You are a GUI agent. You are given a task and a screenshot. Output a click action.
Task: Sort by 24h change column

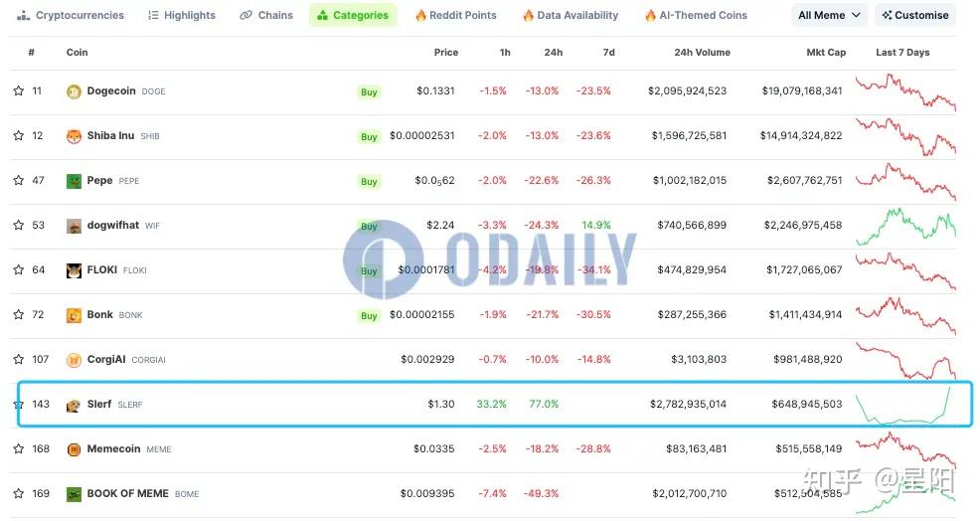pyautogui.click(x=554, y=53)
